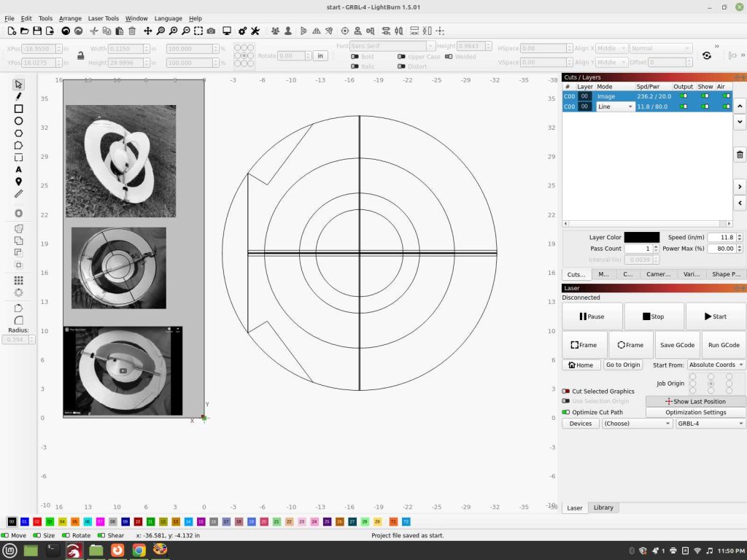Expand the Start From dropdown

click(x=716, y=365)
